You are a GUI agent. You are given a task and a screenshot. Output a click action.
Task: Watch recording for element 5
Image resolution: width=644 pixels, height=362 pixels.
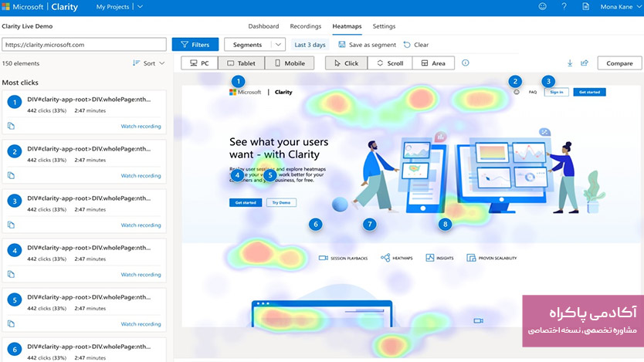tap(141, 324)
